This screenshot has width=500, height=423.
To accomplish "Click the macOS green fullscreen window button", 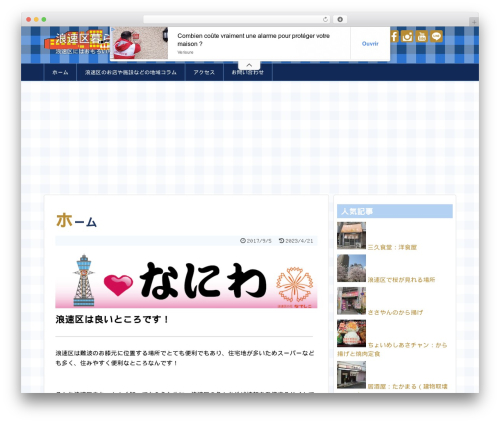I will tap(44, 20).
